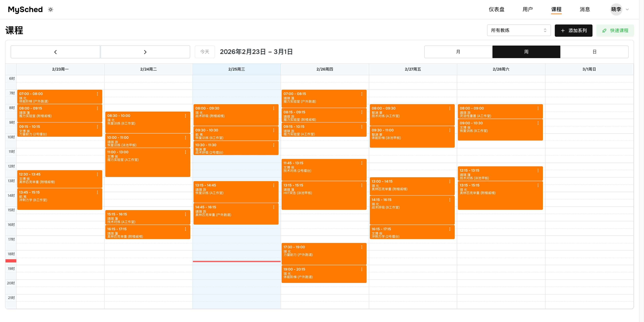Open kebab menu on Friday's 16:15 冲刺力学 class

(x=450, y=229)
